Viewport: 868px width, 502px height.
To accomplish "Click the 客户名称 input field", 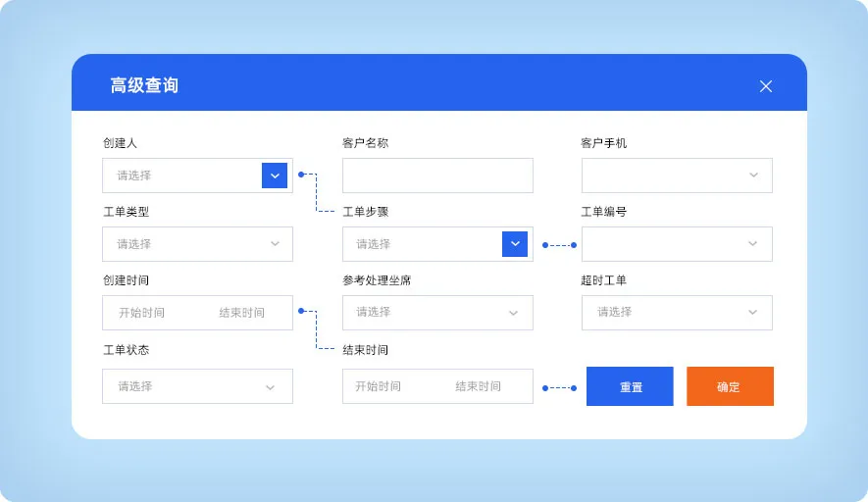I will [x=437, y=176].
